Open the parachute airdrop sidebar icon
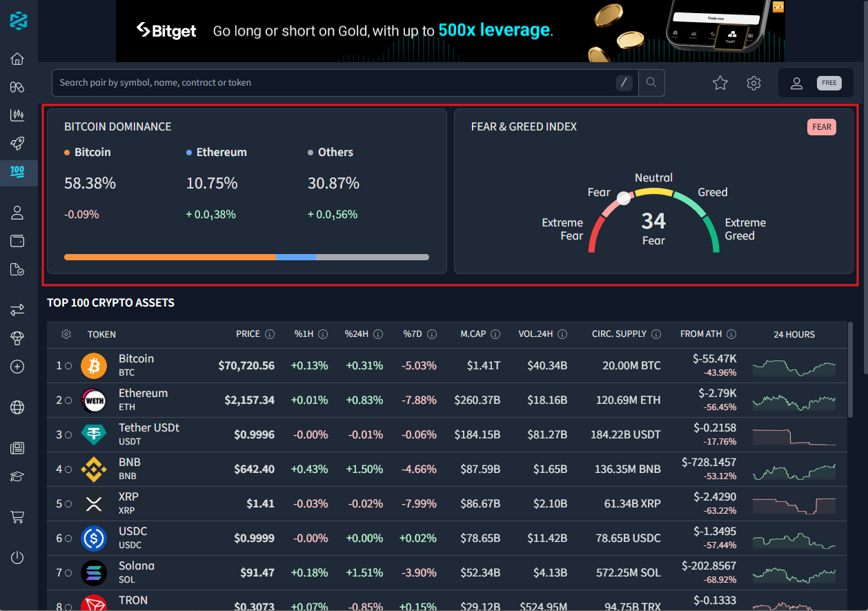 tap(18, 338)
